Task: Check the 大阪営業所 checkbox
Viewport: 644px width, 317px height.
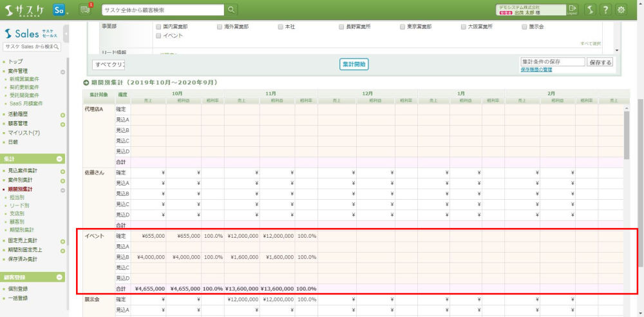Action: point(463,26)
